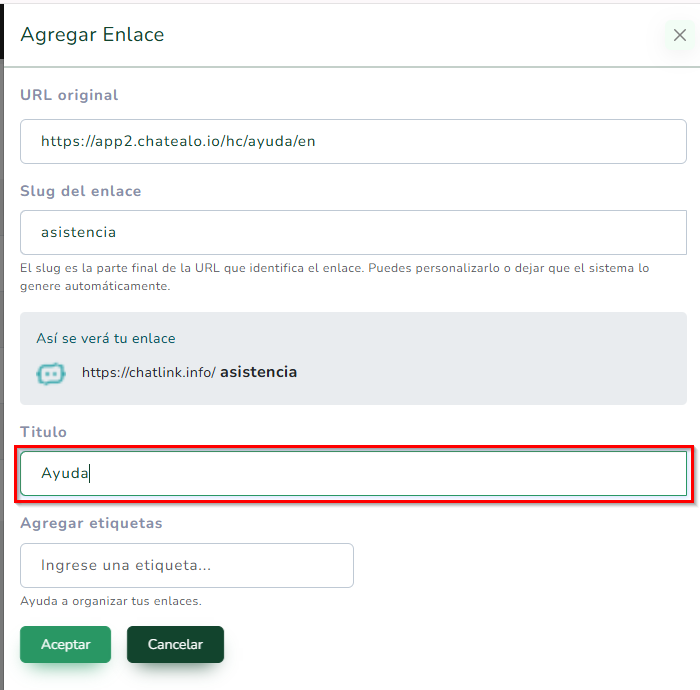Click the 'Agregar etiquetas' label
The height and width of the screenshot is (690, 700).
click(91, 523)
